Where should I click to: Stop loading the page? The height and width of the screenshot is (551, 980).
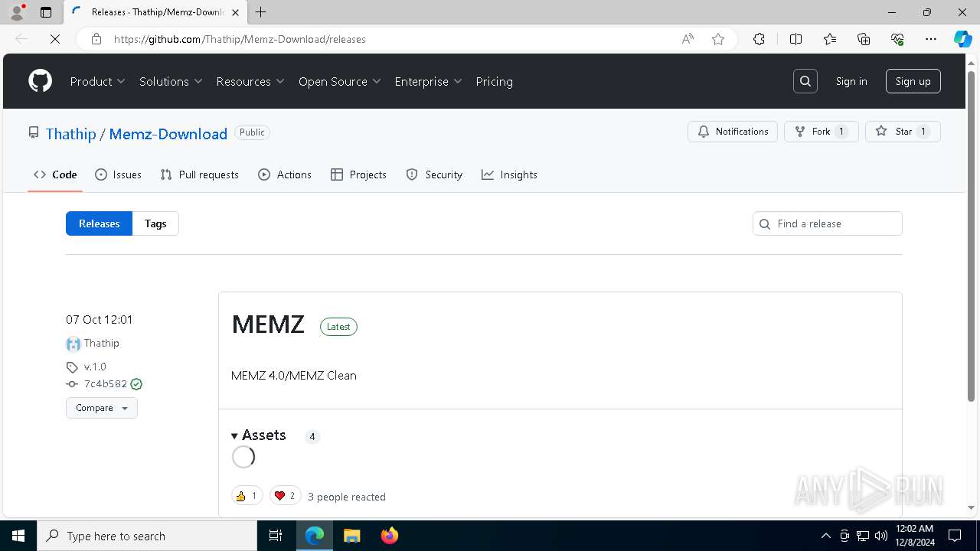click(55, 39)
